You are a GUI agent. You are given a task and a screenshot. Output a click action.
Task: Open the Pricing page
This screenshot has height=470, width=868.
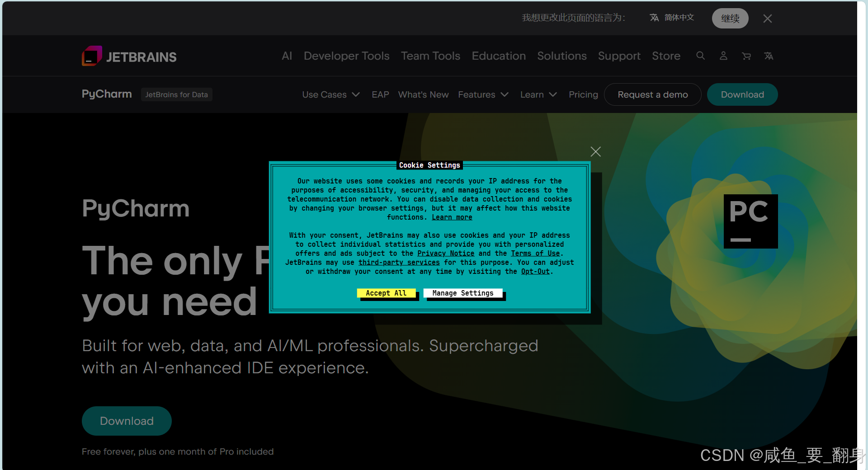click(x=583, y=94)
